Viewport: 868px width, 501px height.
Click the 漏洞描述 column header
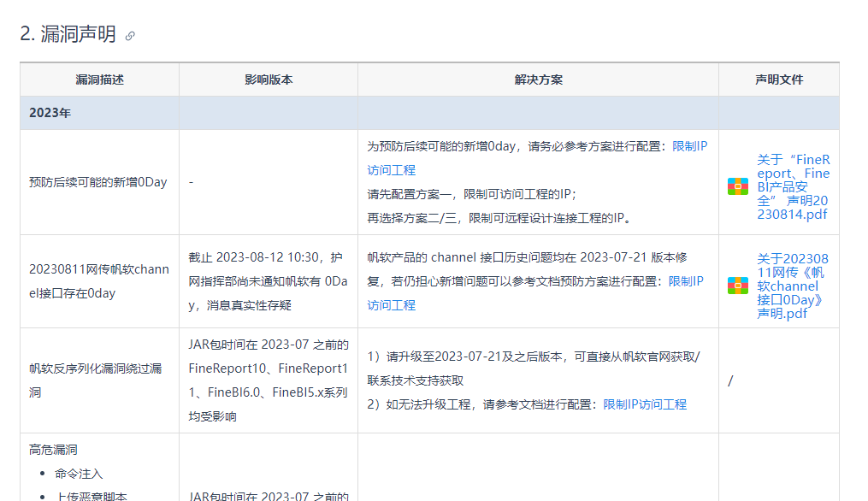click(100, 80)
